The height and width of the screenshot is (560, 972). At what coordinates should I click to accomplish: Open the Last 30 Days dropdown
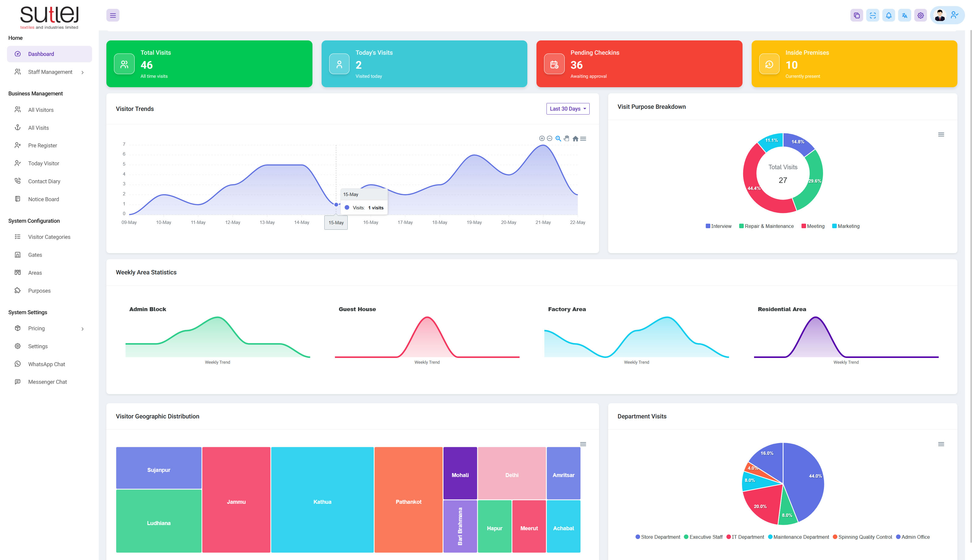[567, 109]
